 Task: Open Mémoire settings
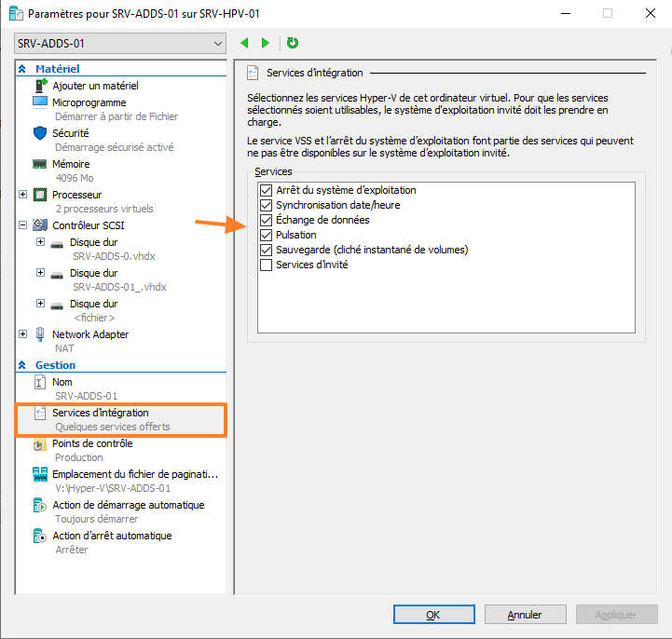tap(71, 164)
